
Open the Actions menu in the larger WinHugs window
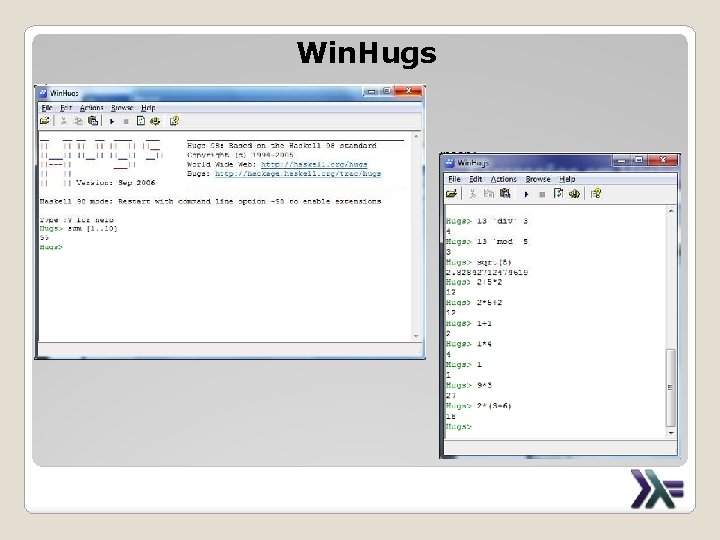(x=92, y=108)
